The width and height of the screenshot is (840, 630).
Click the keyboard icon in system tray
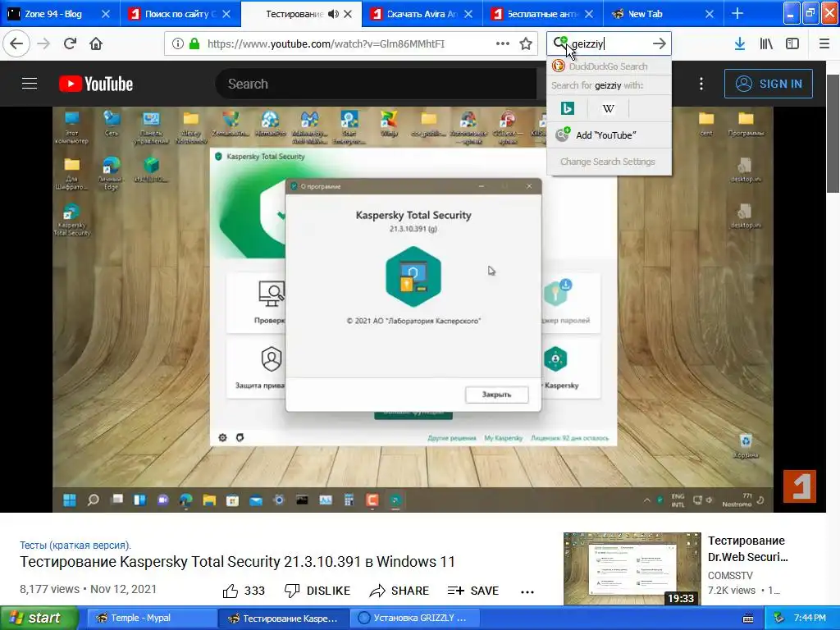pos(748,619)
